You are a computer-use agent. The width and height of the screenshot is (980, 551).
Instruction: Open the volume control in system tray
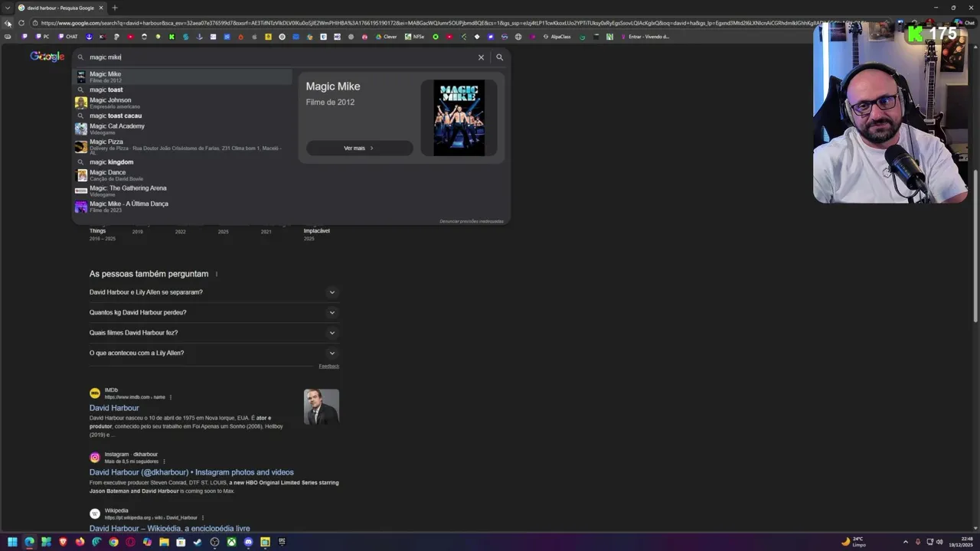click(x=940, y=542)
